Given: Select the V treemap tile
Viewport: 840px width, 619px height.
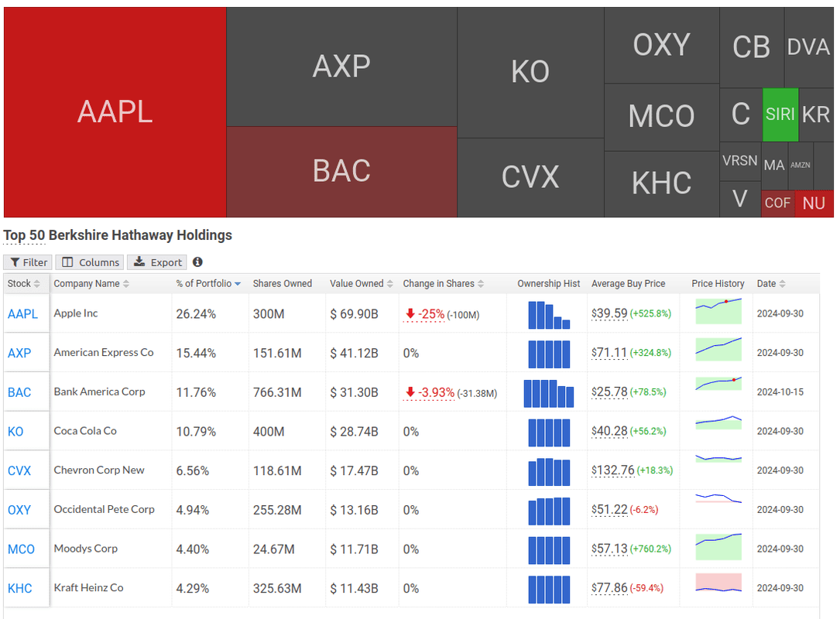Looking at the screenshot, I should click(740, 199).
